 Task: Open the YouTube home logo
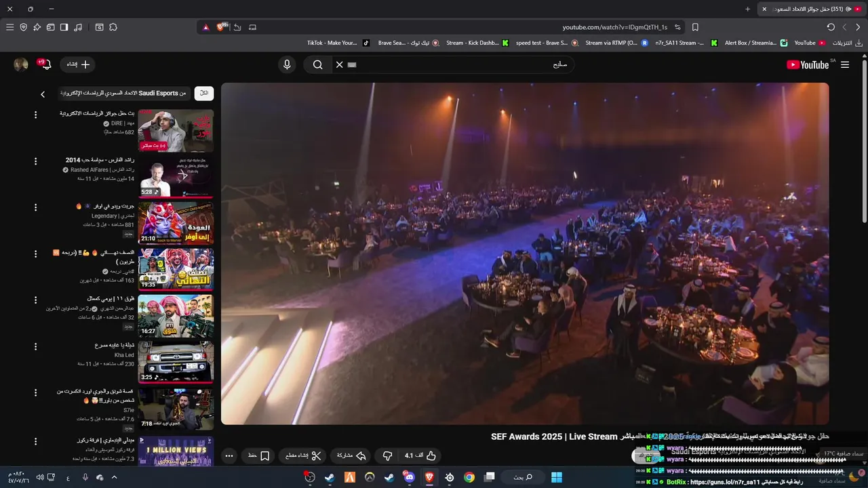(x=808, y=64)
